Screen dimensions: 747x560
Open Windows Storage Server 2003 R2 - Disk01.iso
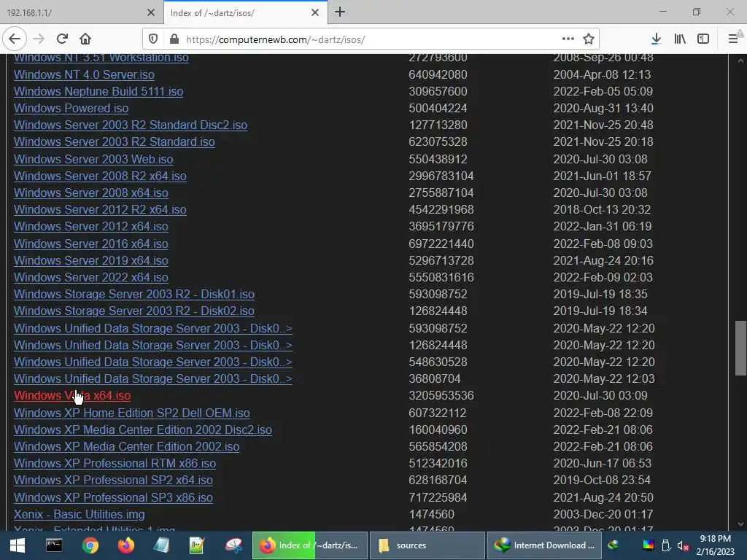point(134,295)
